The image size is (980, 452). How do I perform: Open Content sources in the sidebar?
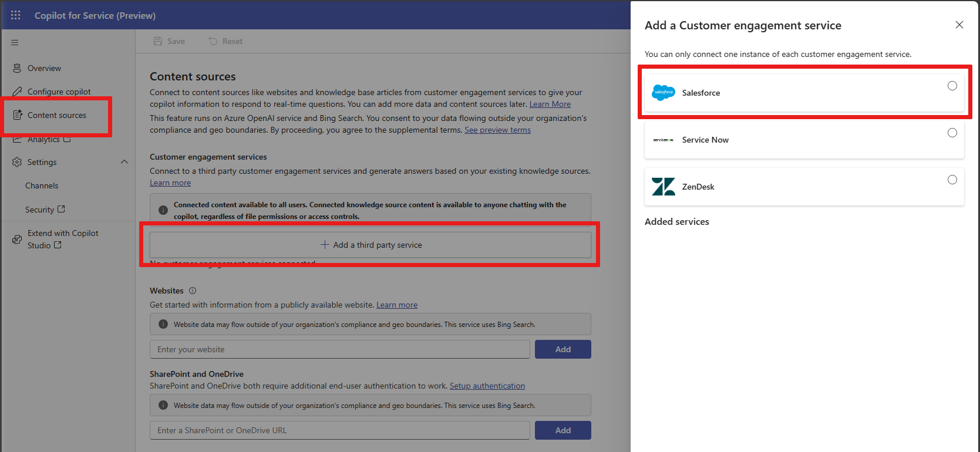pos(57,115)
